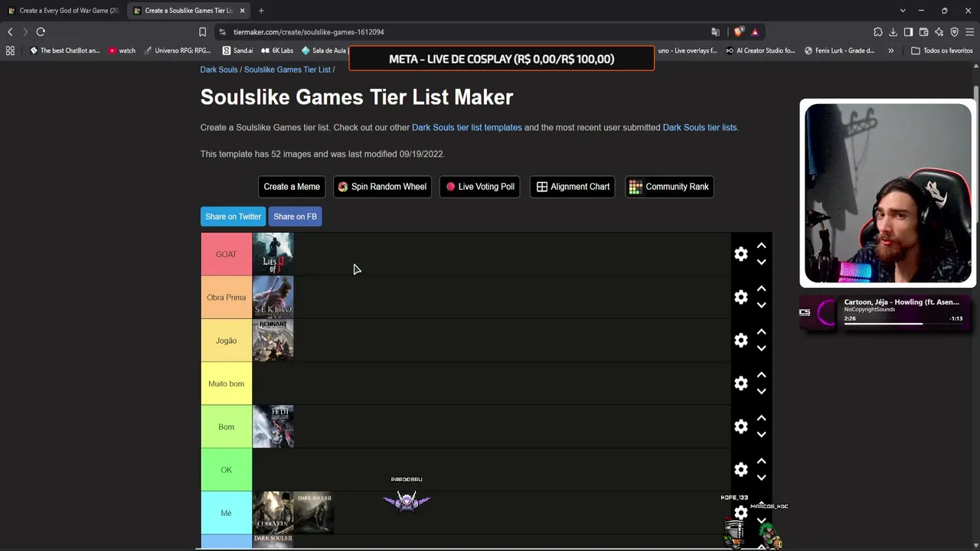Follow the Dark Souls tier lists link
This screenshot has height=551, width=980.
click(x=700, y=128)
